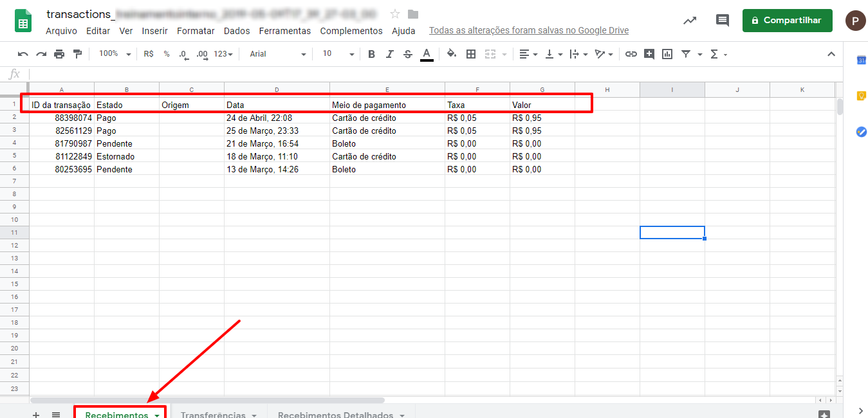Open the Inserir menu
868x418 pixels.
coord(154,31)
